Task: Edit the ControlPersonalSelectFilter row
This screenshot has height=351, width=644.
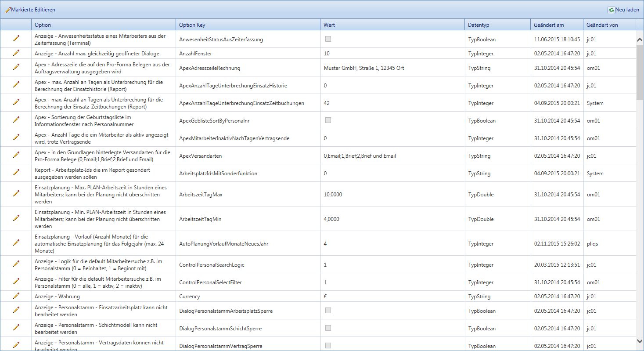Action: pos(16,282)
